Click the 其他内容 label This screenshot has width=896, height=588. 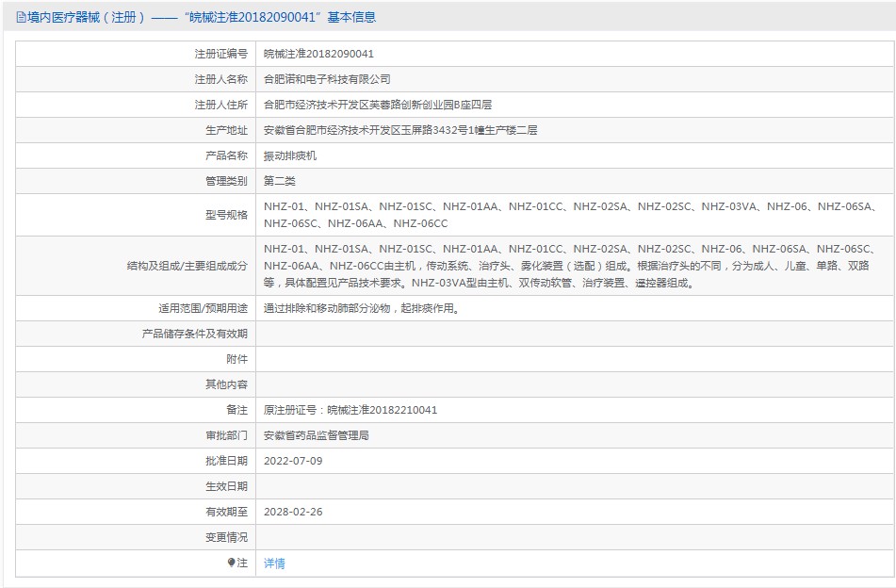[227, 384]
